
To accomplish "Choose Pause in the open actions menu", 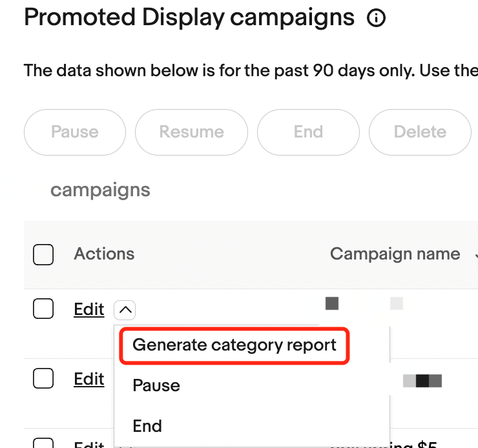I will point(156,385).
